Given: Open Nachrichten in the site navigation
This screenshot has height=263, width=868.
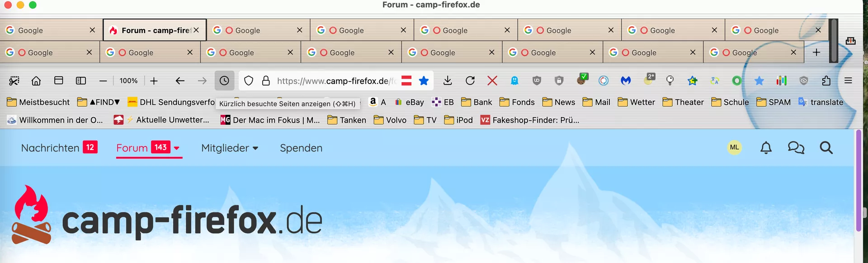Looking at the screenshot, I should (50, 148).
